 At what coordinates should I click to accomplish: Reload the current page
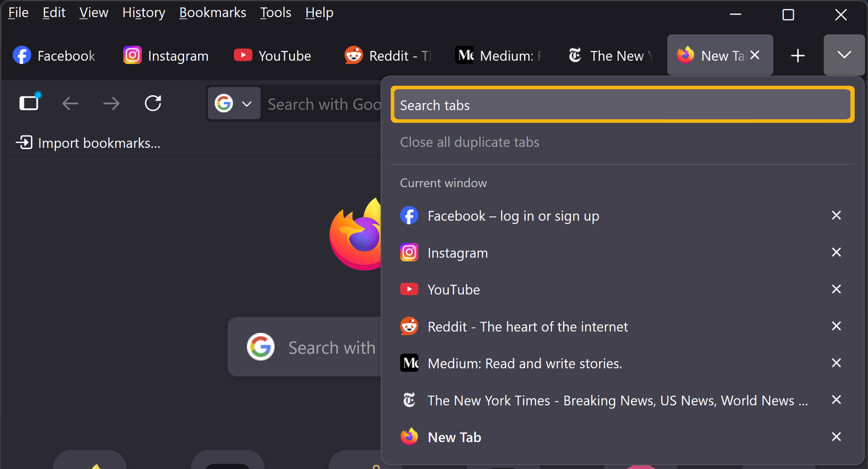153,103
